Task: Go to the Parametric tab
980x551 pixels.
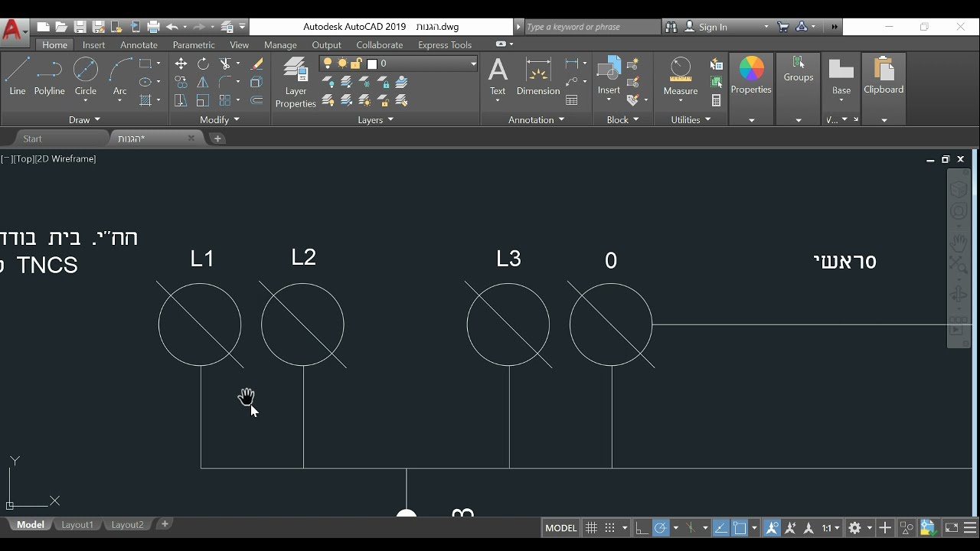Action: click(194, 45)
